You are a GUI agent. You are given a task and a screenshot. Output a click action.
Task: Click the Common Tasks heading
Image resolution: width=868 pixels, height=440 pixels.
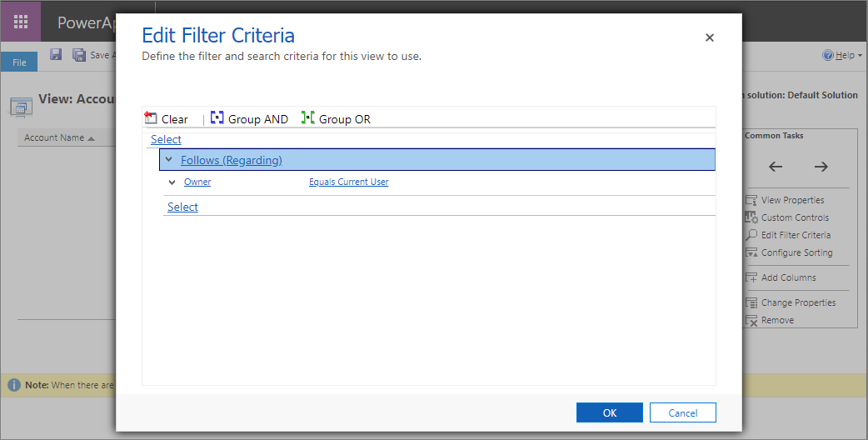tap(774, 136)
